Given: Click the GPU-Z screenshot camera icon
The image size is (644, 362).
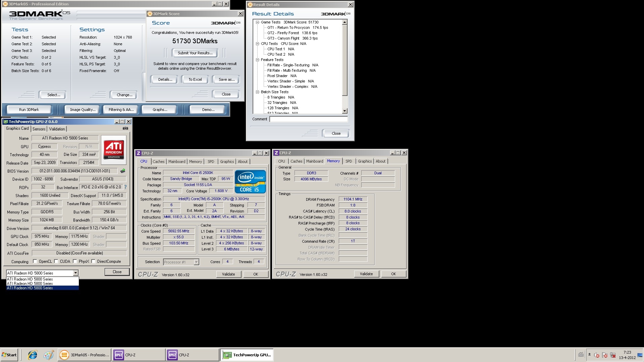Looking at the screenshot, I should pyautogui.click(x=125, y=128).
